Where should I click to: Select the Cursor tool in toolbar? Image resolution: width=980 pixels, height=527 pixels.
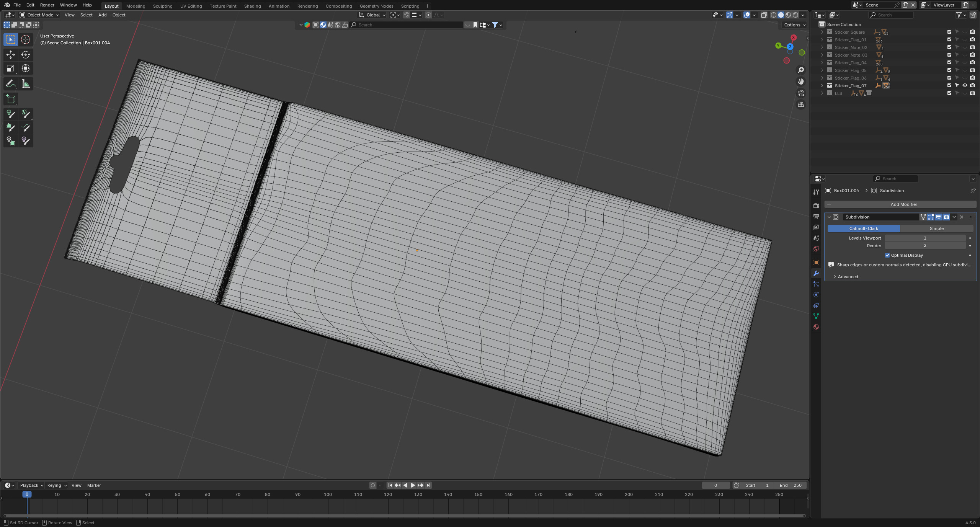(26, 39)
